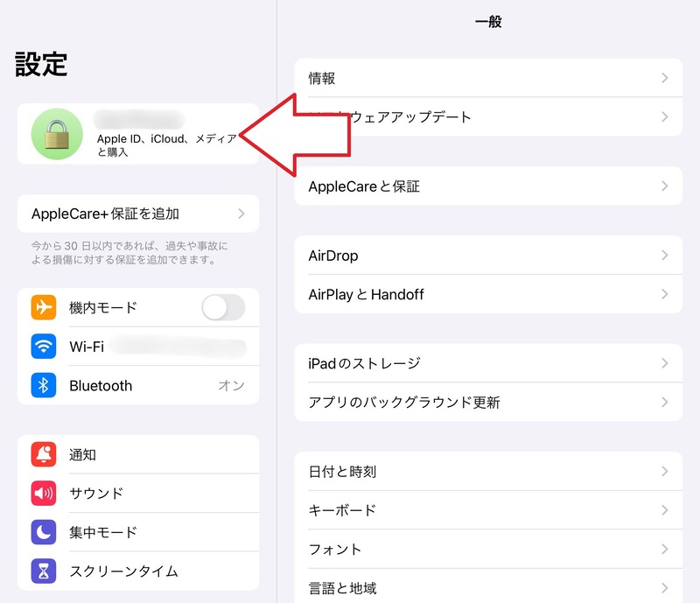
Task: Open iPadのストレージ item
Action: pos(488,363)
